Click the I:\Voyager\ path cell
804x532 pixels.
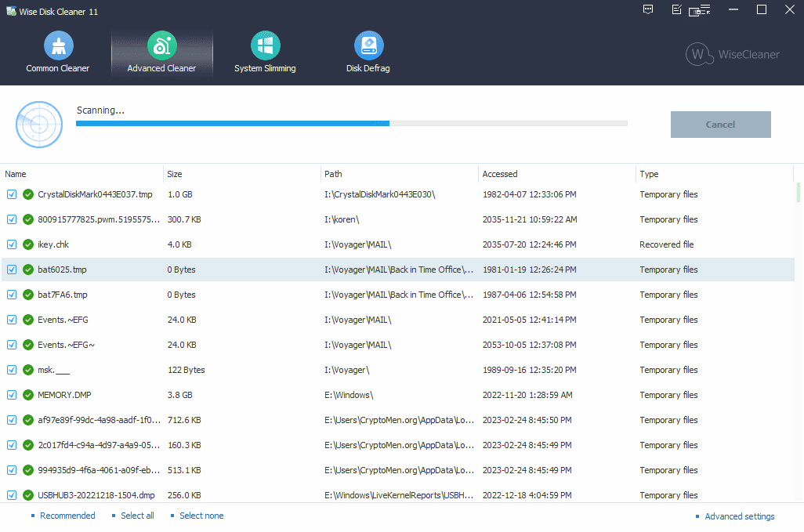tap(346, 370)
